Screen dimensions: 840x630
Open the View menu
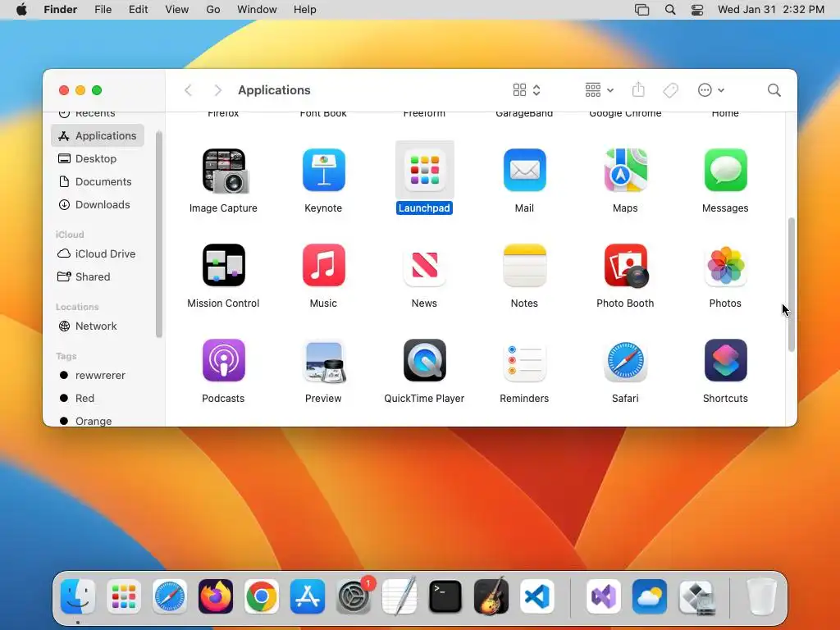[177, 10]
